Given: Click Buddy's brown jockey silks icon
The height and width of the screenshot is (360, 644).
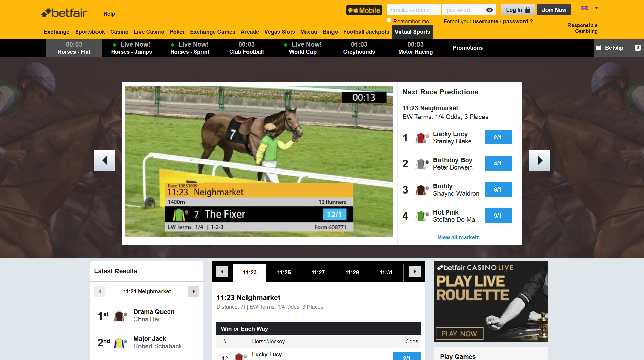Looking at the screenshot, I should coord(421,190).
